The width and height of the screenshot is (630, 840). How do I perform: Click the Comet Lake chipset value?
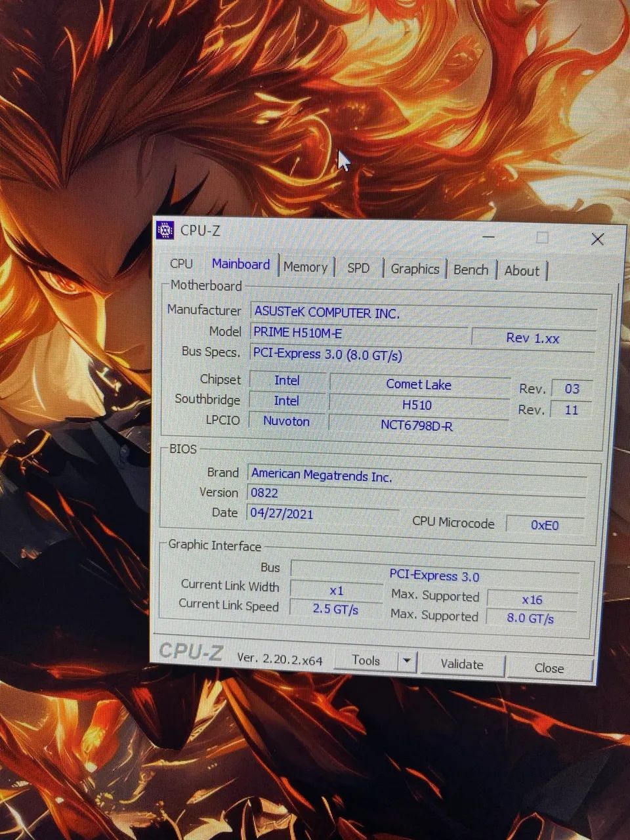419,385
